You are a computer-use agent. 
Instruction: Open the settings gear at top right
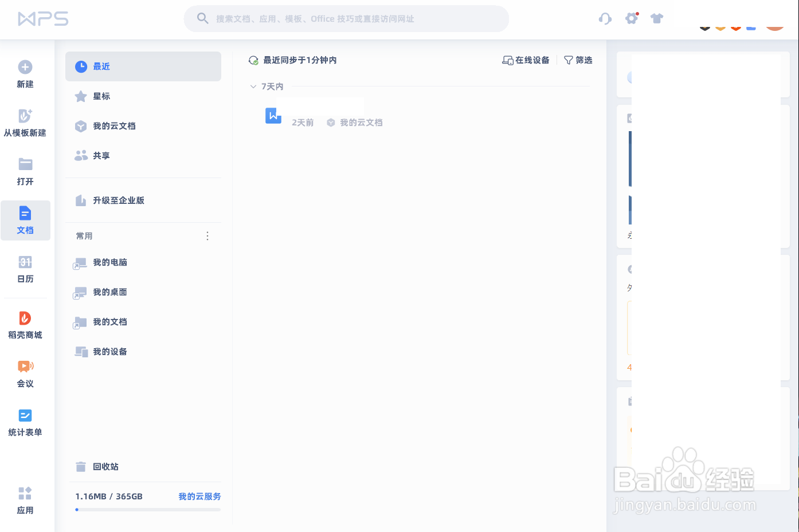point(631,18)
